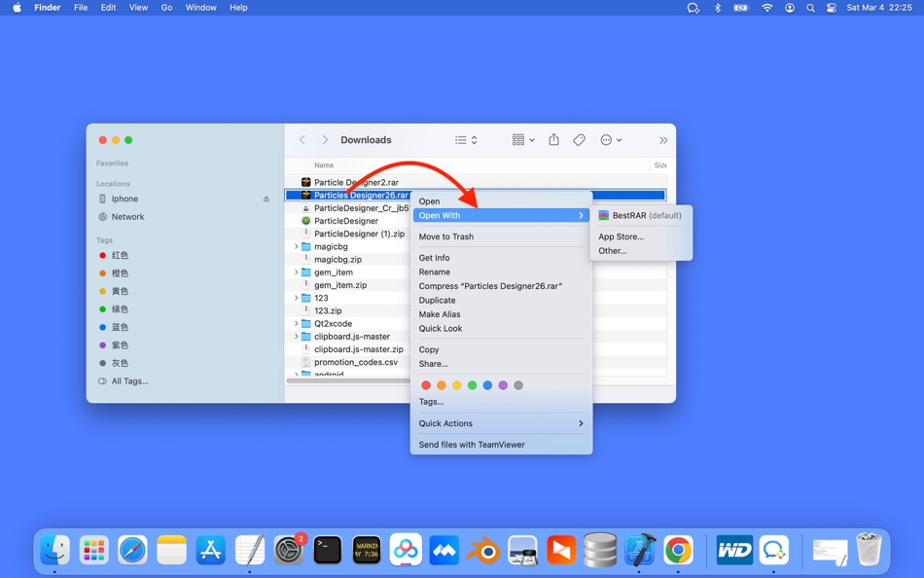Screen dimensions: 924x578
Task: Choose Other... in the Open With submenu
Action: (x=612, y=250)
